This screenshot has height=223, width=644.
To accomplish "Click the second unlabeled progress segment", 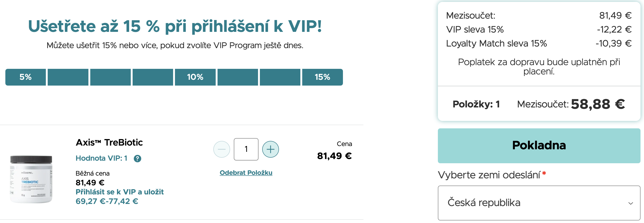I will (110, 77).
